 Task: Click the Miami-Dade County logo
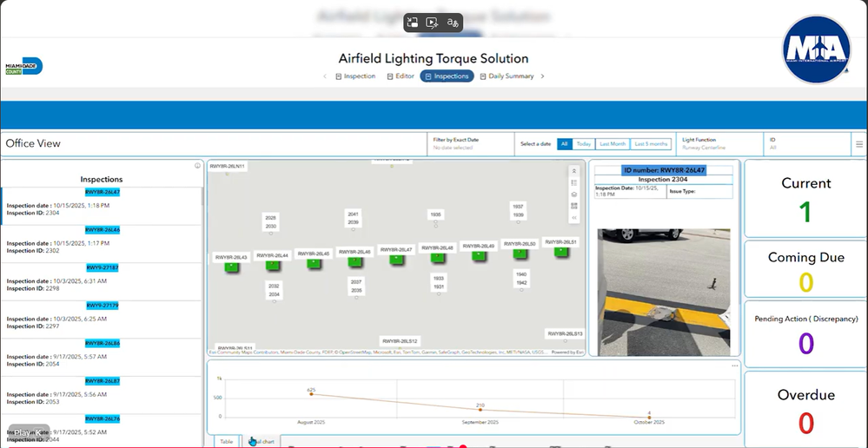coord(23,66)
